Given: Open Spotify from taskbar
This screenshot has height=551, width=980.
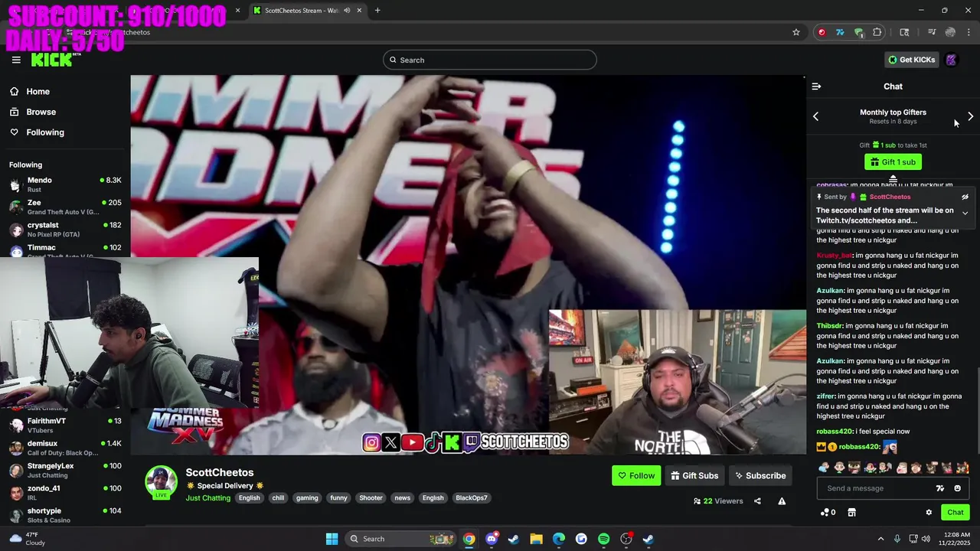Looking at the screenshot, I should point(603,539).
